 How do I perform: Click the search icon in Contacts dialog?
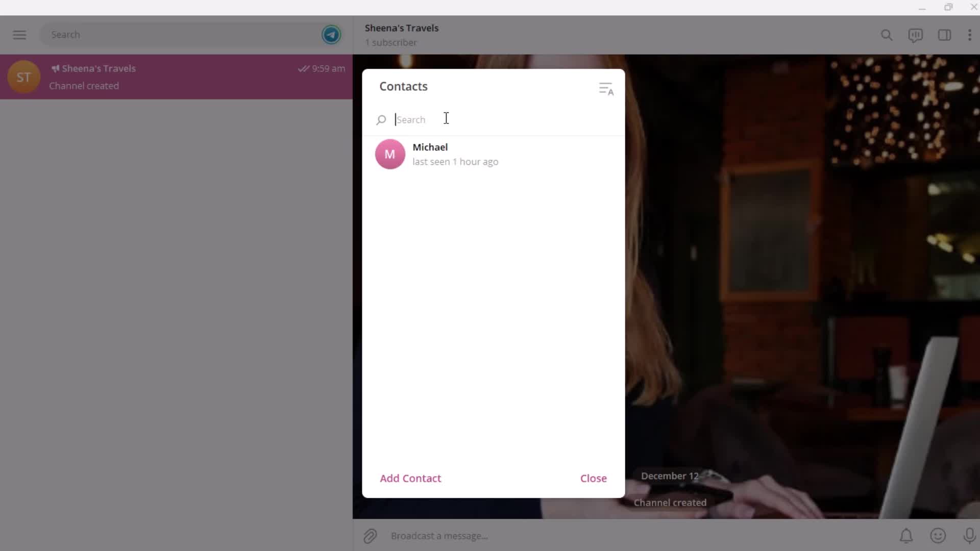(382, 120)
